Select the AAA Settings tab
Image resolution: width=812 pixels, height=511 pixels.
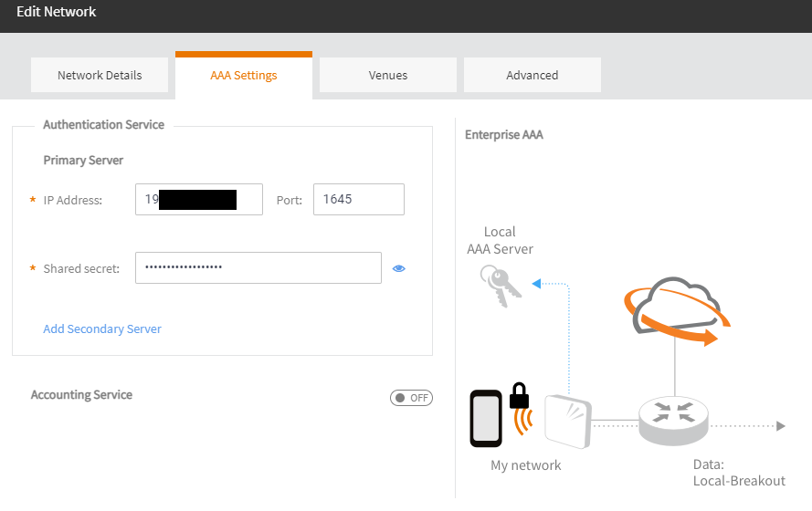[x=244, y=75]
